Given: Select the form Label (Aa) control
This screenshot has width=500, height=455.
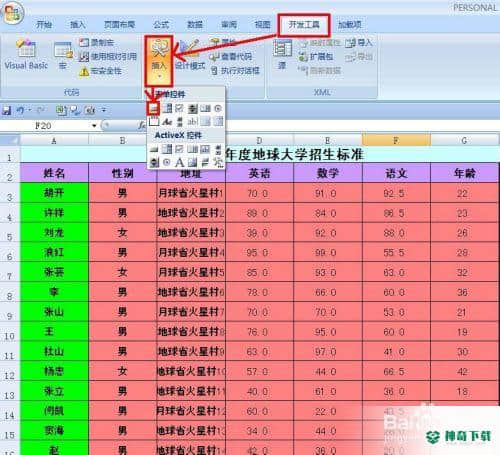Looking at the screenshot, I should (167, 122).
